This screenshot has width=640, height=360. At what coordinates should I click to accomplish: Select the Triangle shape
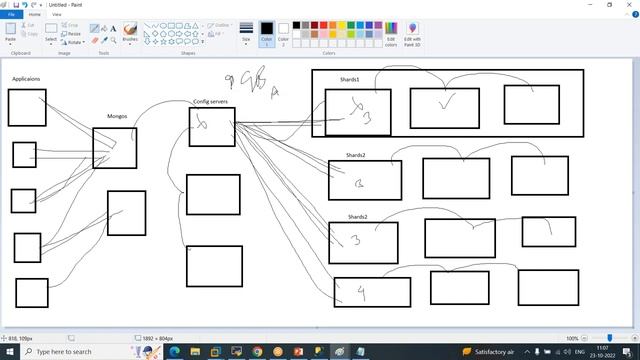coord(196,26)
